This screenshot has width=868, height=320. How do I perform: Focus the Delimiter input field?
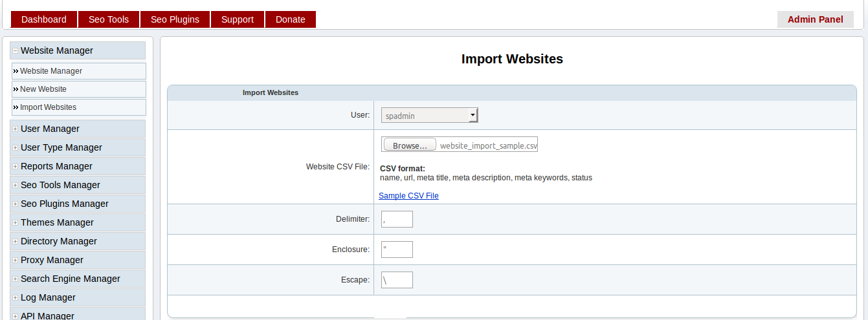pyautogui.click(x=397, y=219)
